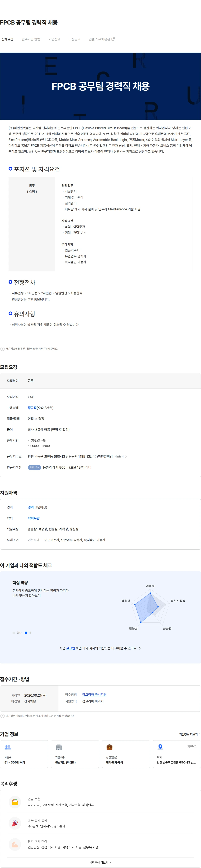Click the 기업구분 building icon
The image size is (201, 868).
pyautogui.click(x=58, y=747)
